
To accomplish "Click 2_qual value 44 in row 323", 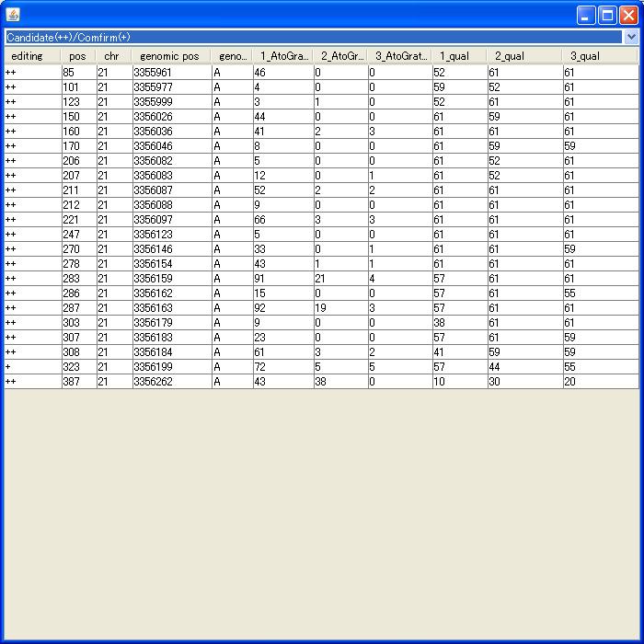I will point(525,367).
